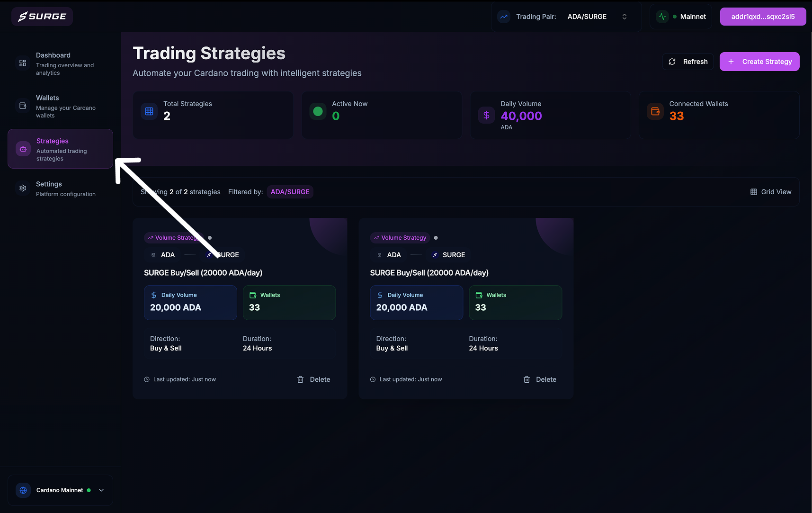The height and width of the screenshot is (513, 812).
Task: Refresh the strategies list
Action: tap(688, 62)
